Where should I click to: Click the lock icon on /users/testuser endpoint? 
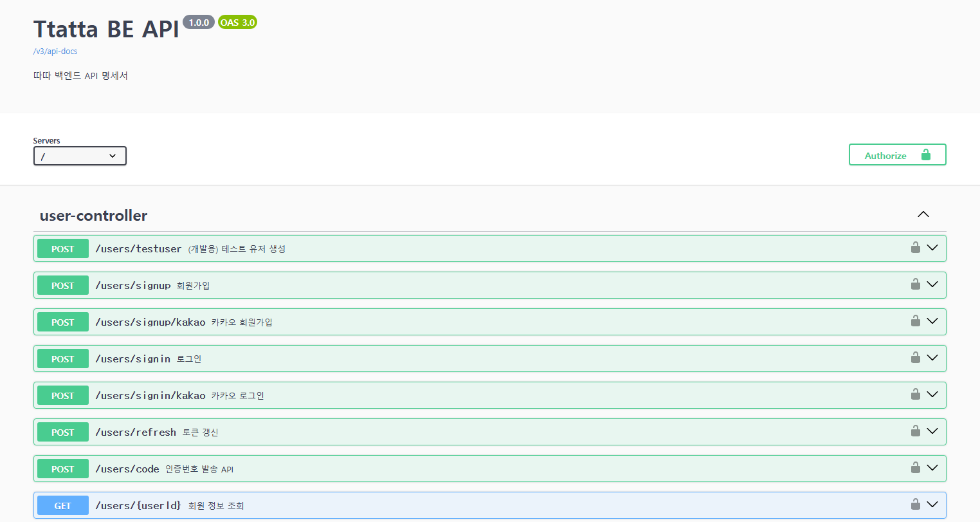[x=915, y=248]
